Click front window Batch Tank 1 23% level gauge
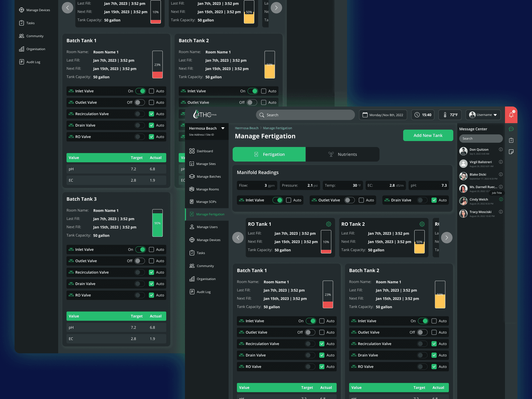532x399 pixels. click(x=328, y=295)
